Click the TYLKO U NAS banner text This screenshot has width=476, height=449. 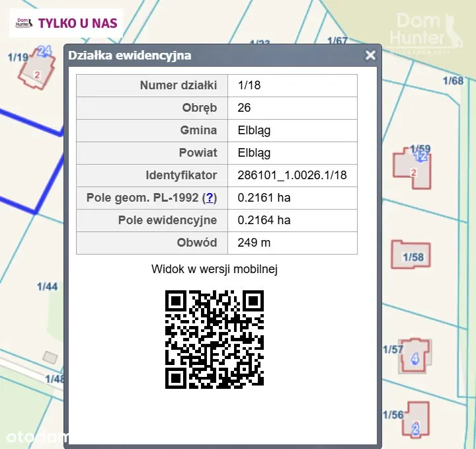point(77,23)
